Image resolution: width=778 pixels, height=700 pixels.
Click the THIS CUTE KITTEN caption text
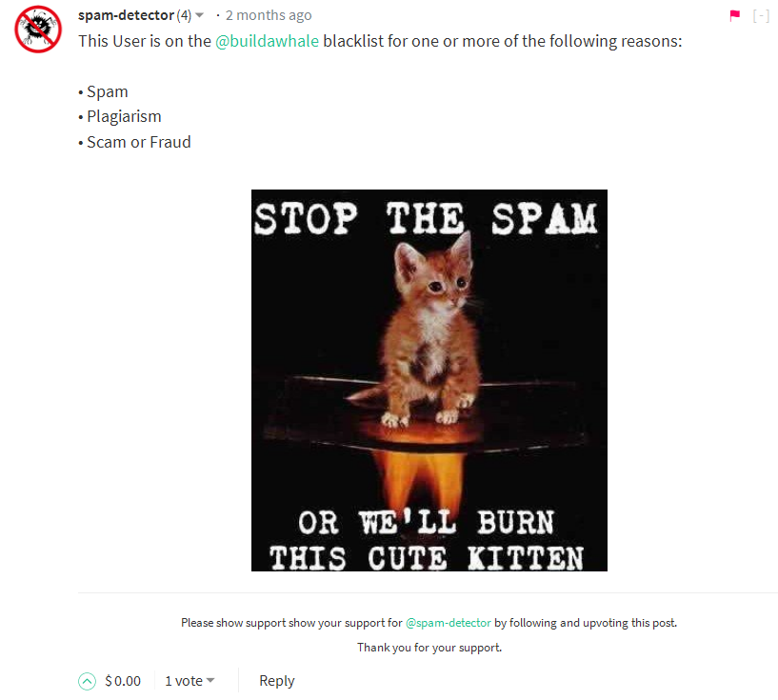pyautogui.click(x=427, y=558)
